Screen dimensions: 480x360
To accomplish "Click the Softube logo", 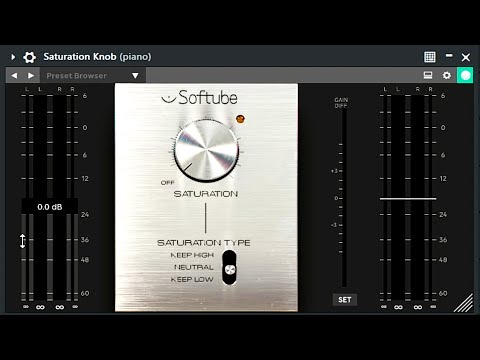I will click(199, 98).
